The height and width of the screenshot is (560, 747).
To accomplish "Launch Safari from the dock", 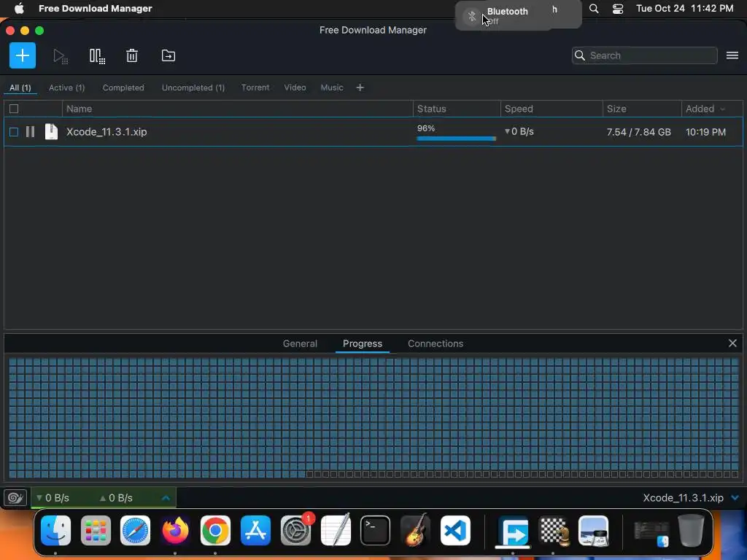I will tap(135, 531).
